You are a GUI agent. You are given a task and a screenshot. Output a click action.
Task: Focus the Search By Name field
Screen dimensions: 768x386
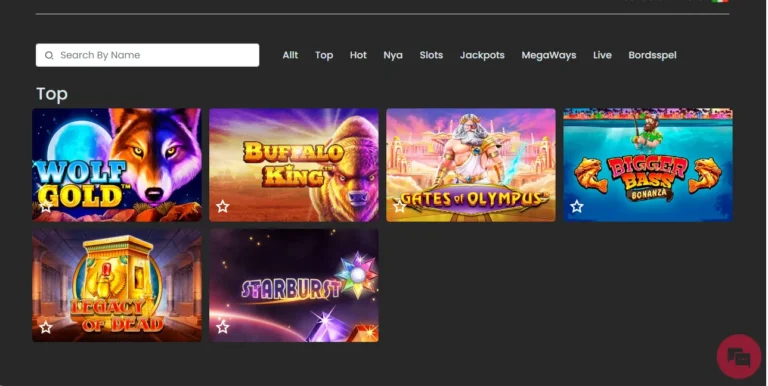[147, 55]
